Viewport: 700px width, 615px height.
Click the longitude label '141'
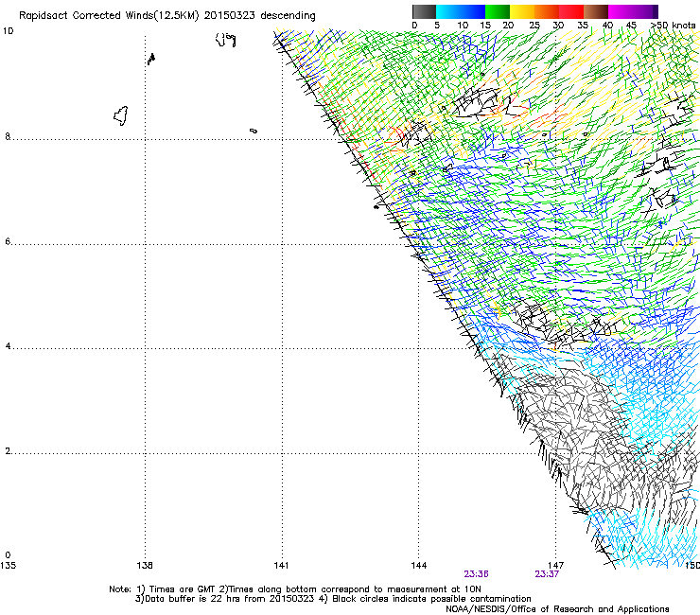pyautogui.click(x=281, y=566)
